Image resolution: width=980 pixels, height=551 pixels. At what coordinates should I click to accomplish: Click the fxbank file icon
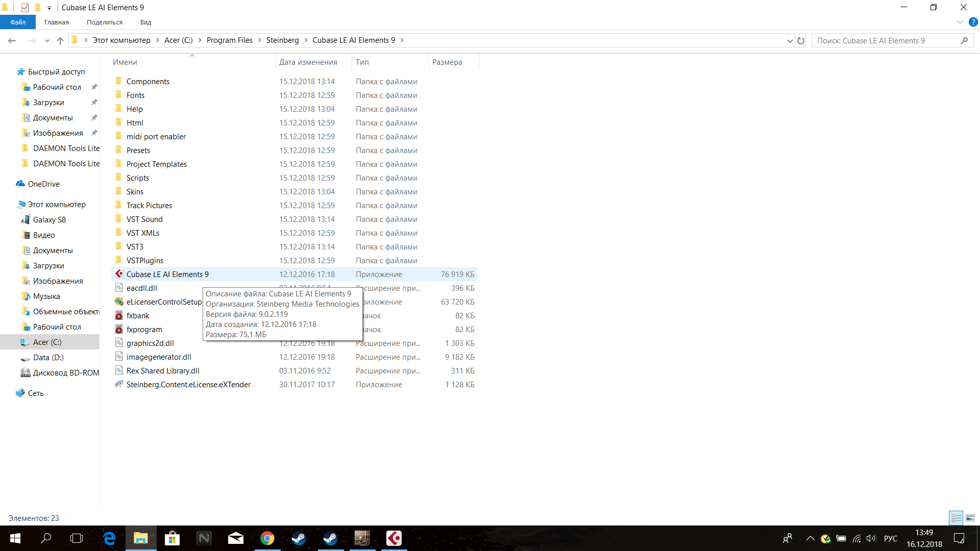click(x=119, y=315)
